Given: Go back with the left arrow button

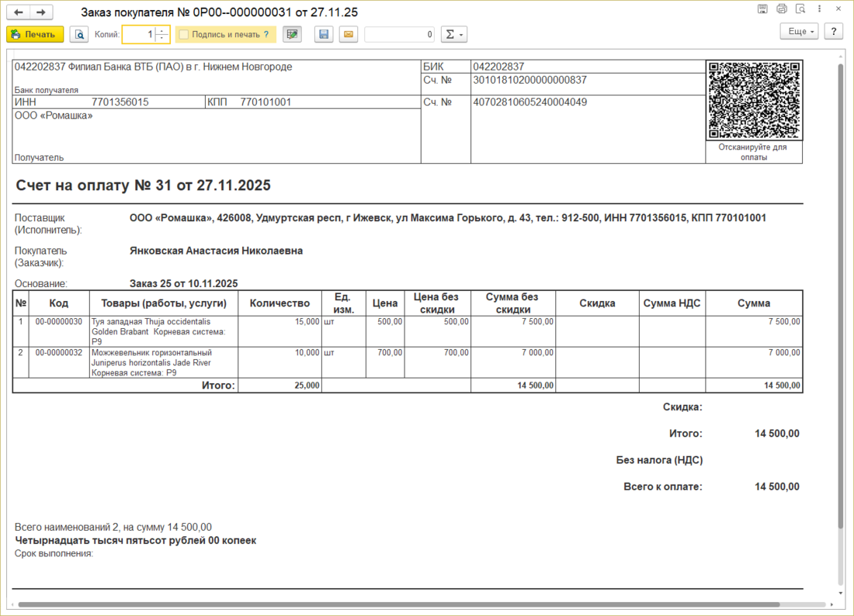Looking at the screenshot, I should [x=19, y=12].
